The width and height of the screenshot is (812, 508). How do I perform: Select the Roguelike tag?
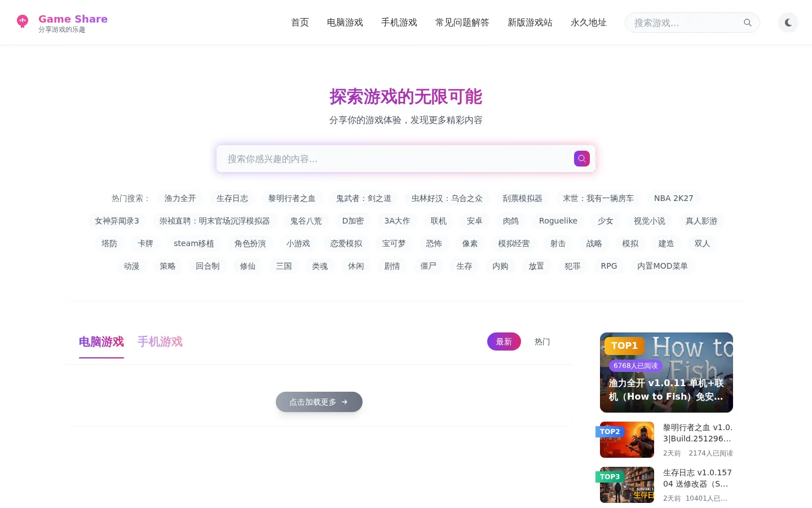(x=558, y=221)
